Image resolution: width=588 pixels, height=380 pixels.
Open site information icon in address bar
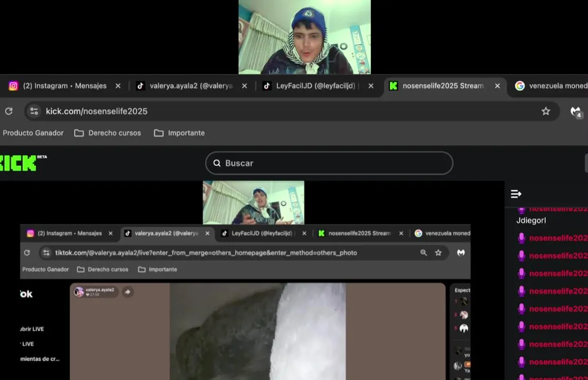(x=34, y=111)
